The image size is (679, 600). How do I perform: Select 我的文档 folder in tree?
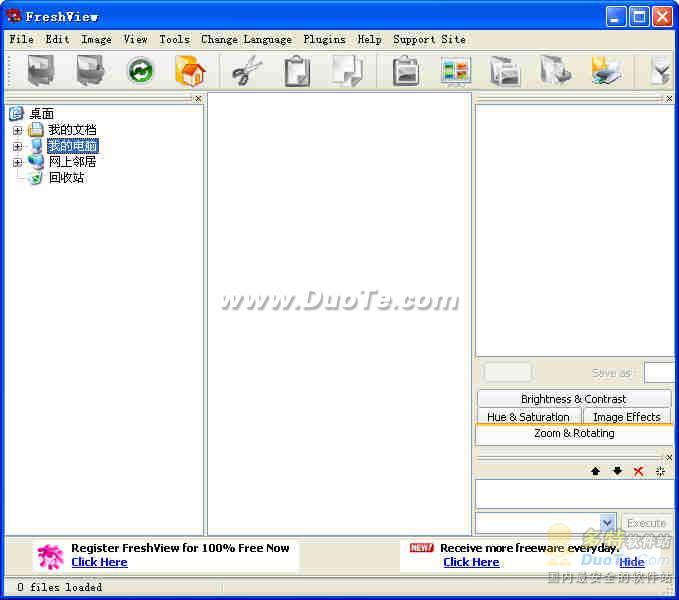(72, 130)
